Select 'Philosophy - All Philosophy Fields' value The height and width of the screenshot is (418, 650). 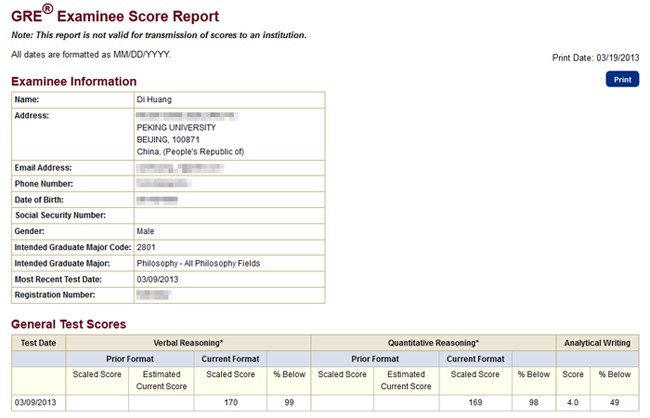tap(199, 263)
